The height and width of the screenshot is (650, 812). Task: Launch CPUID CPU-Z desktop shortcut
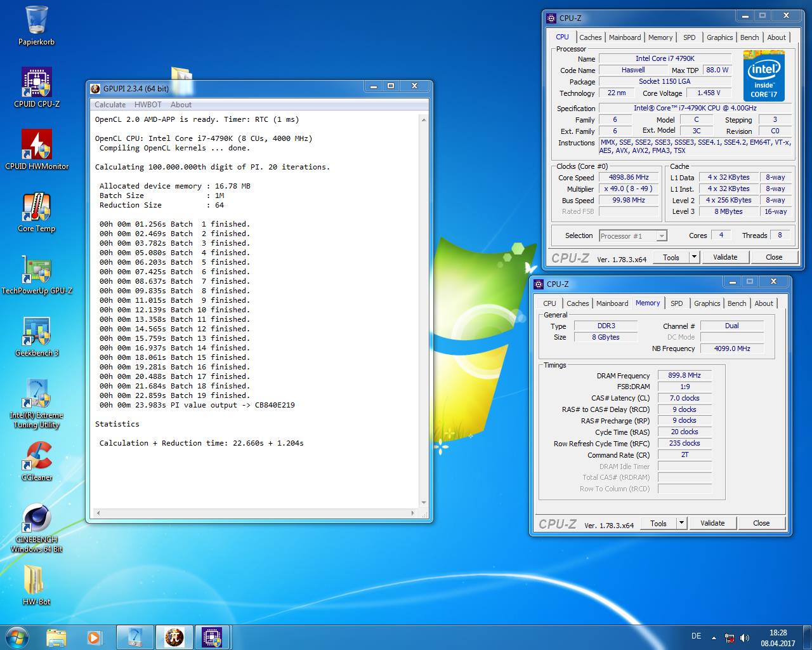pyautogui.click(x=36, y=88)
